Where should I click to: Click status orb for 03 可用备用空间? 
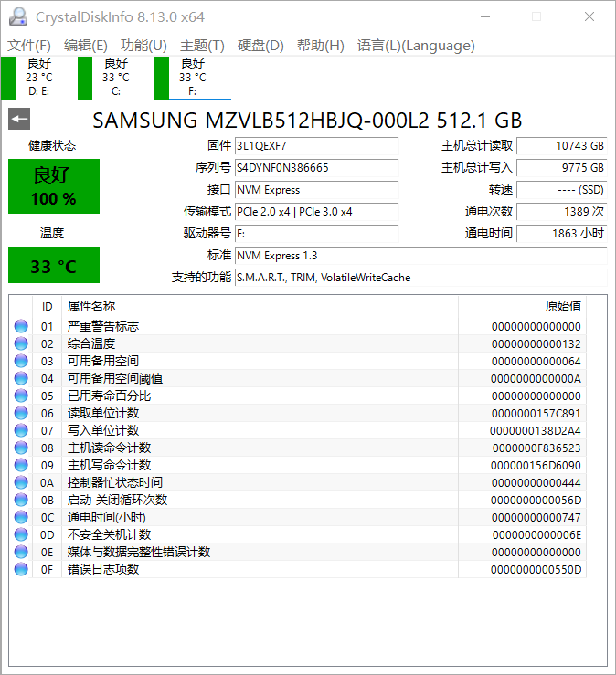coord(21,361)
